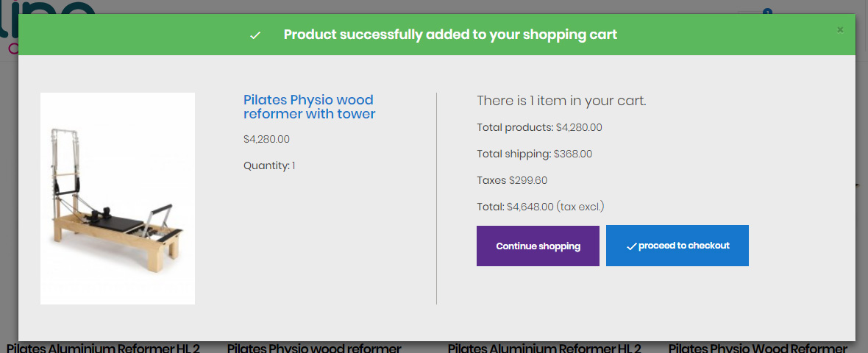Click the Product successfully added banner text
868x353 pixels.
450,35
